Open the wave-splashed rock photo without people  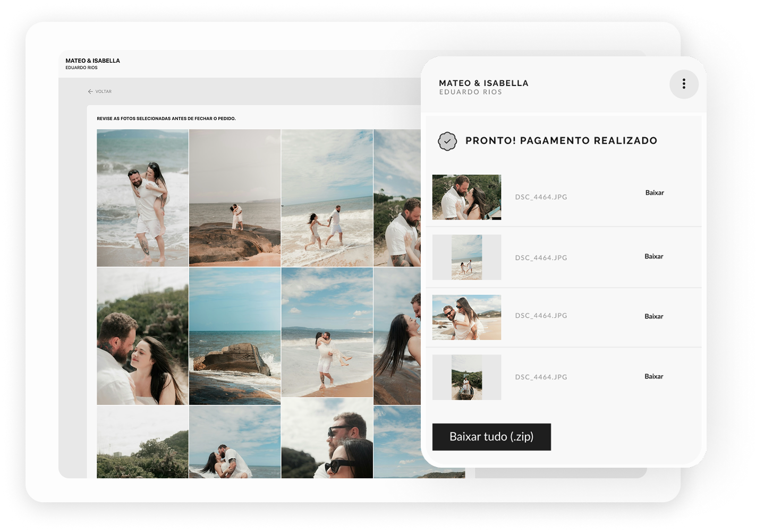[234, 336]
